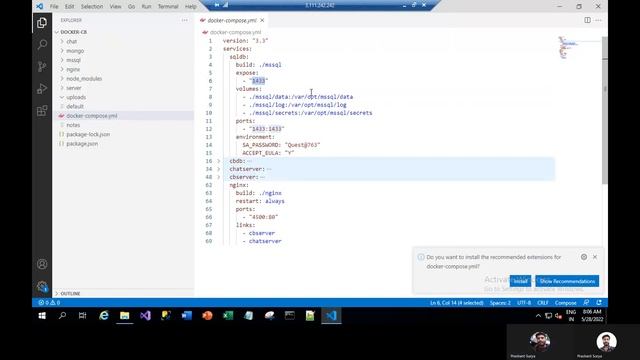The width and height of the screenshot is (640, 360).
Task: Expand the mssql folder
Action: 73,60
